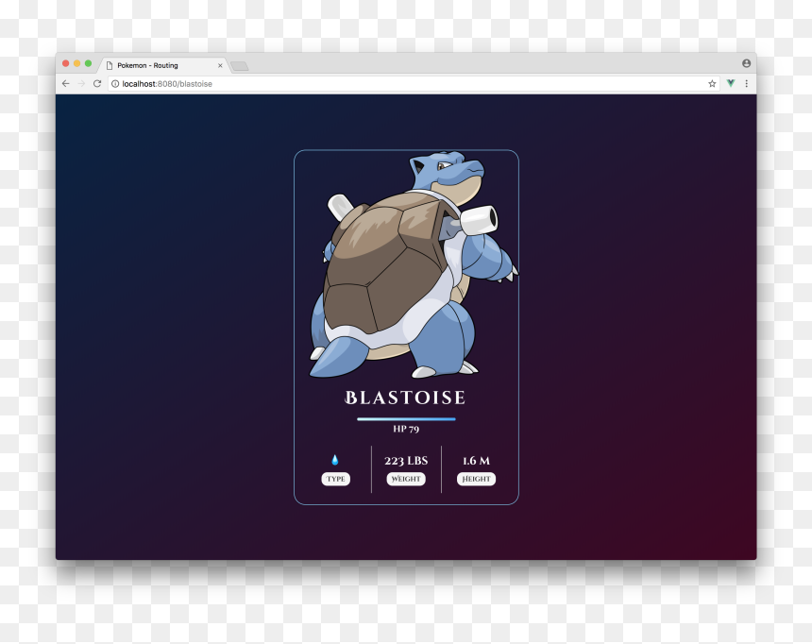Close the Pokemon - Routing tab
The width and height of the screenshot is (812, 644).
(220, 66)
